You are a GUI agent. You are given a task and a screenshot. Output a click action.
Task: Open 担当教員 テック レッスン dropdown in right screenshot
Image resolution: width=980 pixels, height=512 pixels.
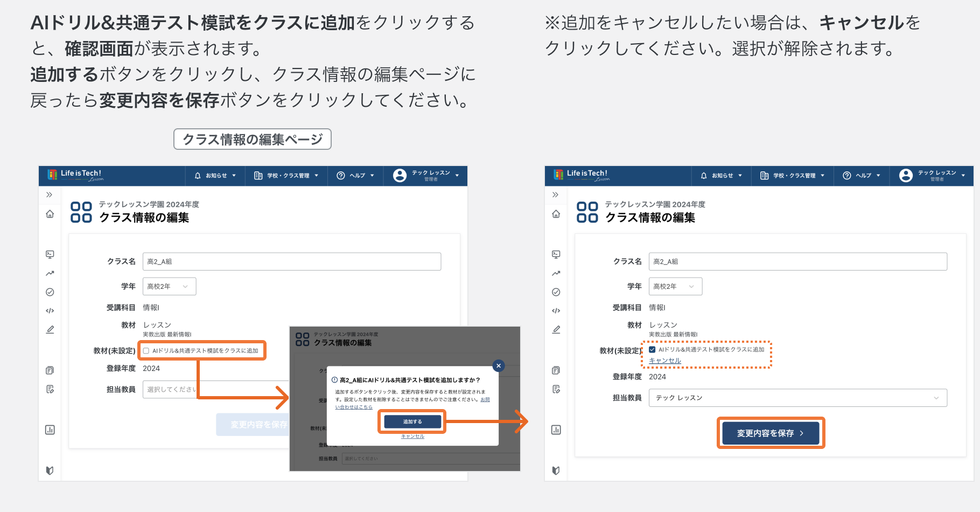pyautogui.click(x=797, y=398)
